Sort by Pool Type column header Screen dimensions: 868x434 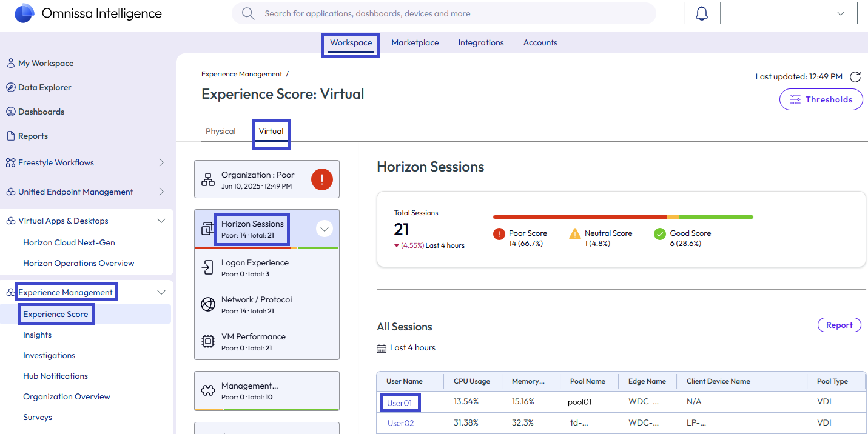[x=832, y=381]
